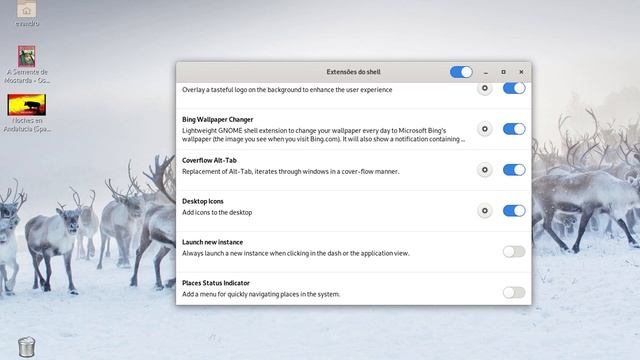Enable Places Status Indicator extension

(514, 292)
